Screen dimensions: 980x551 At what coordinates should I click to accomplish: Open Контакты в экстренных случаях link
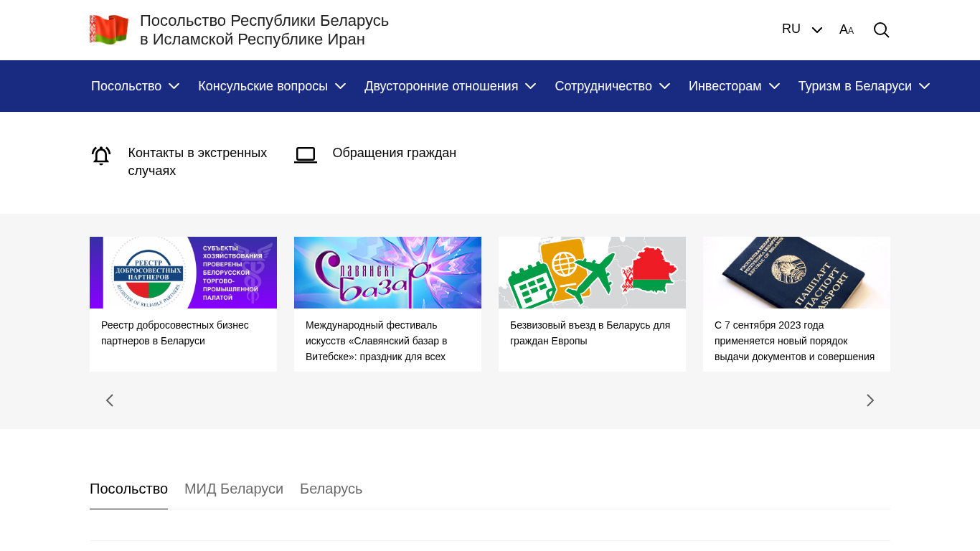click(x=197, y=161)
